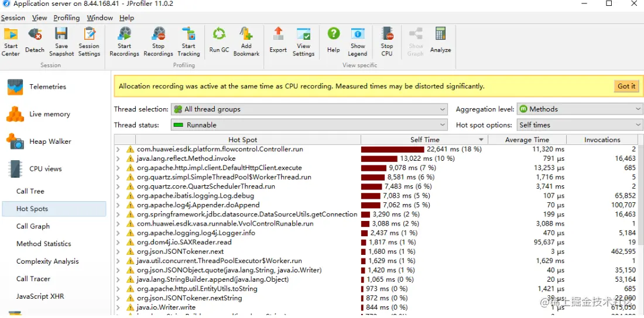
Task: Click the 9,078 ms self time bar
Action: pos(374,168)
